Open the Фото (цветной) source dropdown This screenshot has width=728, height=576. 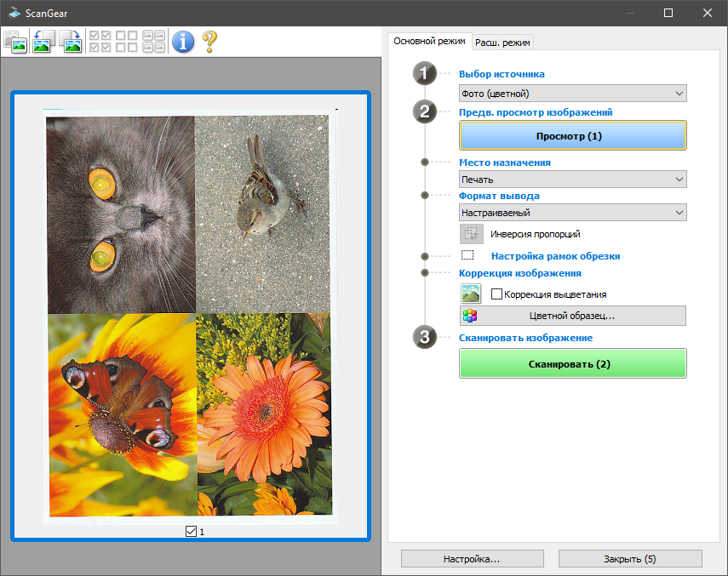[572, 94]
